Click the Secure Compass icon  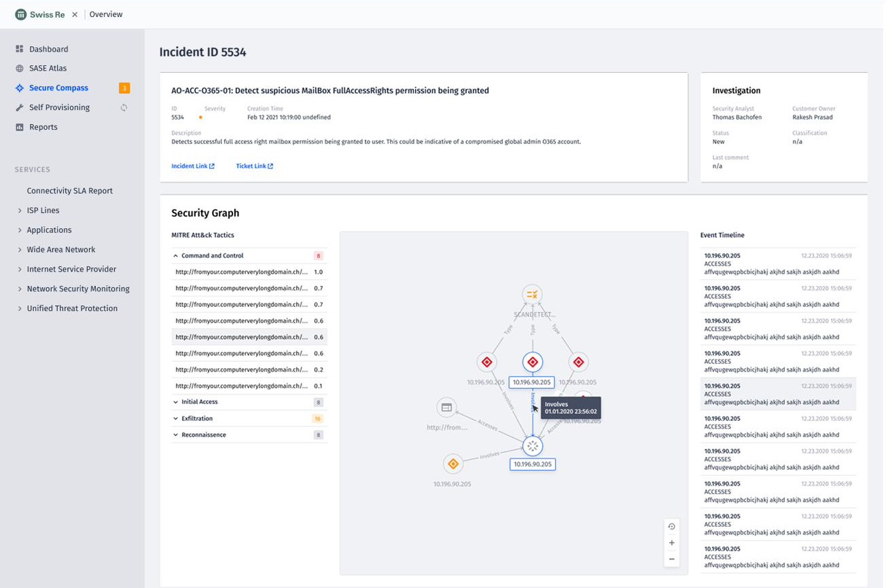pos(20,88)
